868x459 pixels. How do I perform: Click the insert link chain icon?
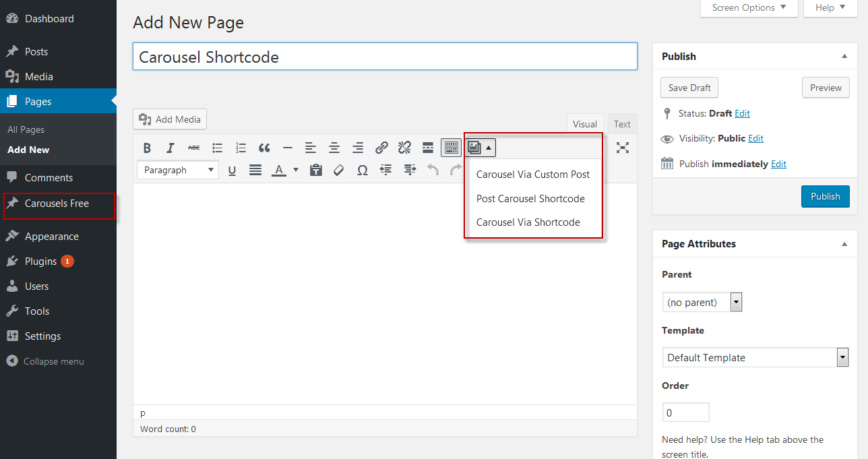click(381, 148)
